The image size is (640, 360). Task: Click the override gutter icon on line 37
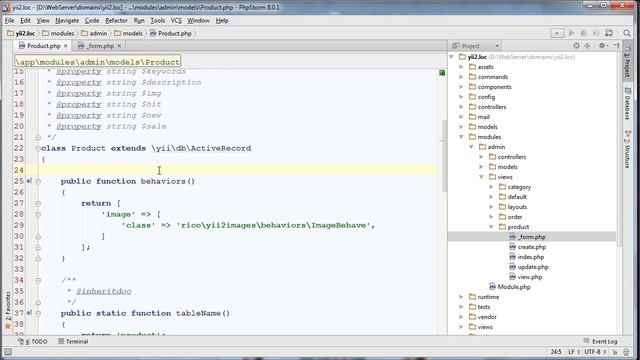point(29,313)
